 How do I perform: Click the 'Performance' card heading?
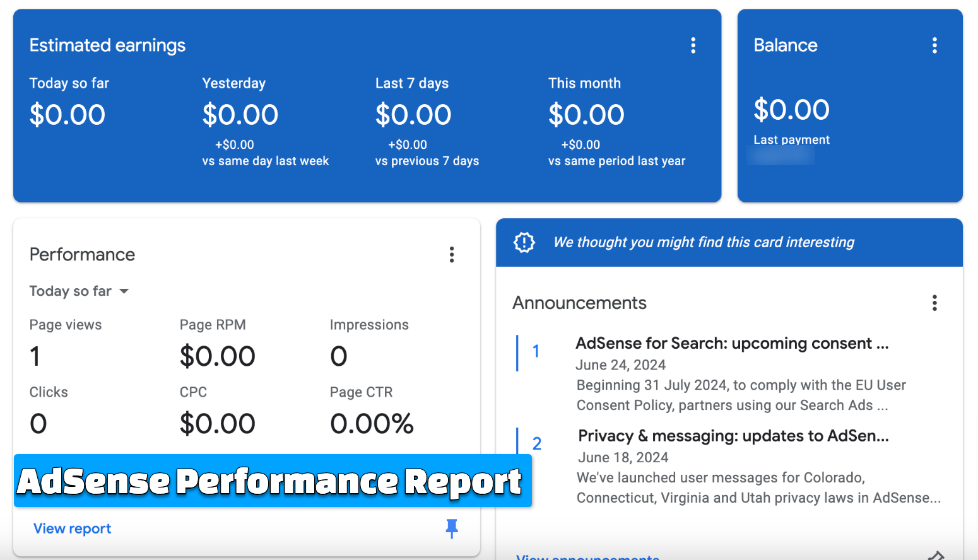pyautogui.click(x=82, y=255)
